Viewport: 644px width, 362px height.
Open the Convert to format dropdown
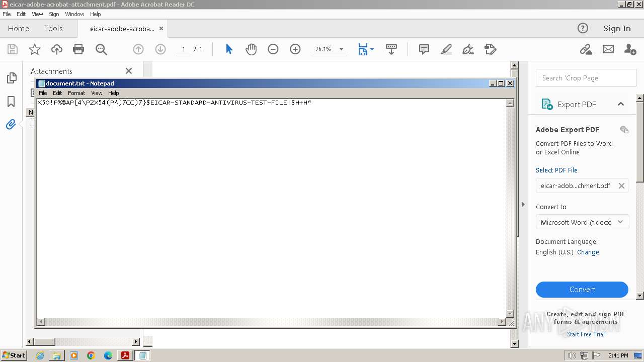(x=582, y=222)
